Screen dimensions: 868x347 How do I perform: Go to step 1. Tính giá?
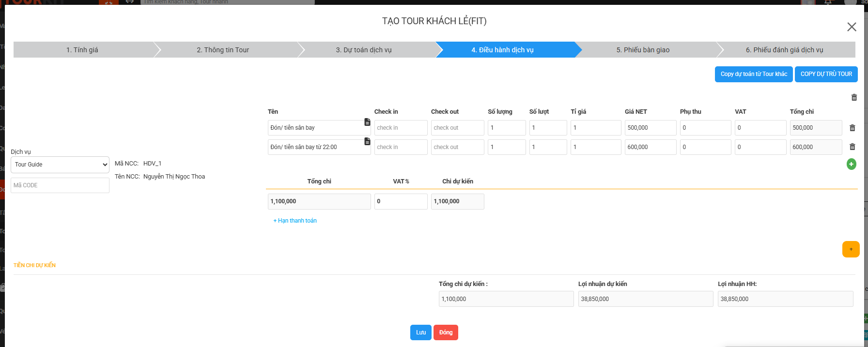[82, 50]
